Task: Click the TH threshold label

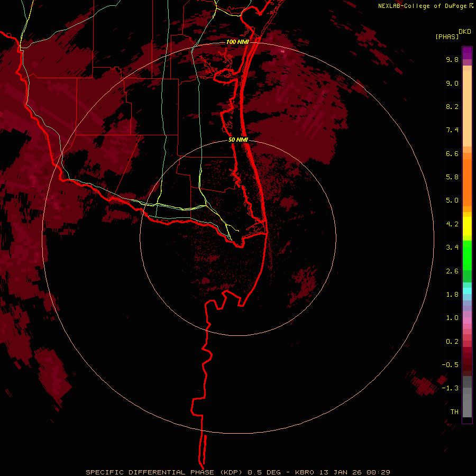Action: pos(454,412)
